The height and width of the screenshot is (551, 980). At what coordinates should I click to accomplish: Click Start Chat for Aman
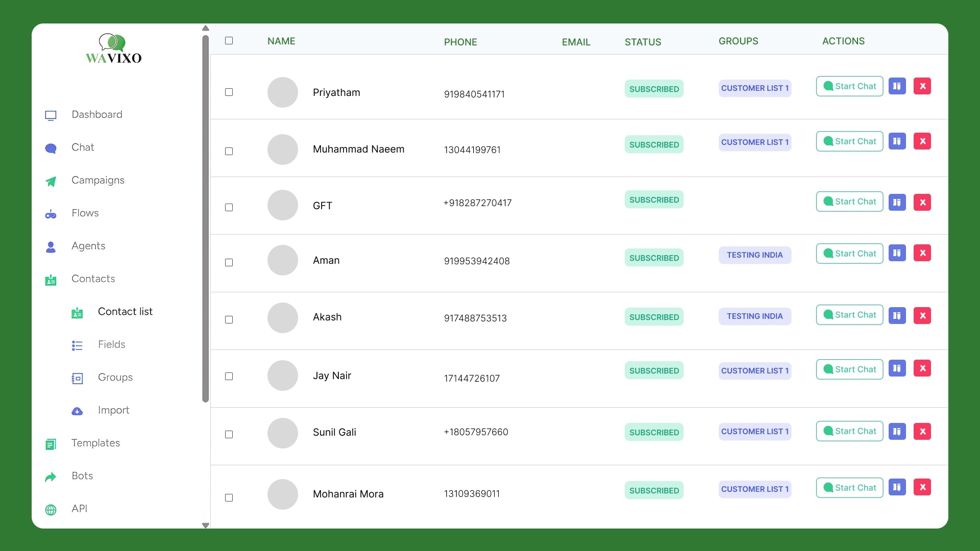point(849,253)
